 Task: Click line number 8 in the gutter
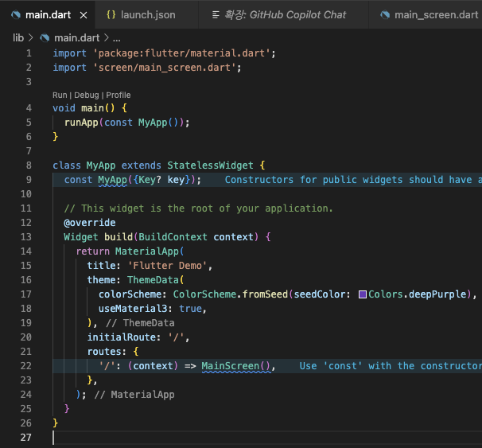click(x=29, y=166)
